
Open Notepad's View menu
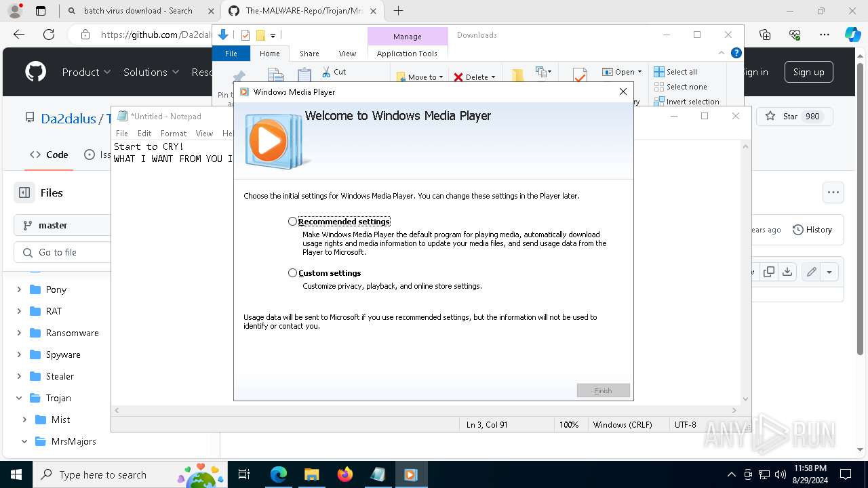[x=204, y=134]
